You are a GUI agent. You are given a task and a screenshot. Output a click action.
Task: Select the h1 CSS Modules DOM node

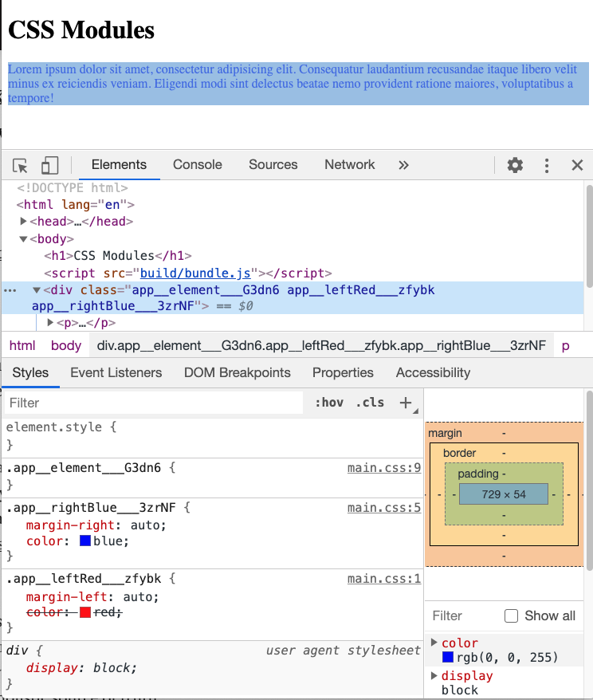point(118,256)
